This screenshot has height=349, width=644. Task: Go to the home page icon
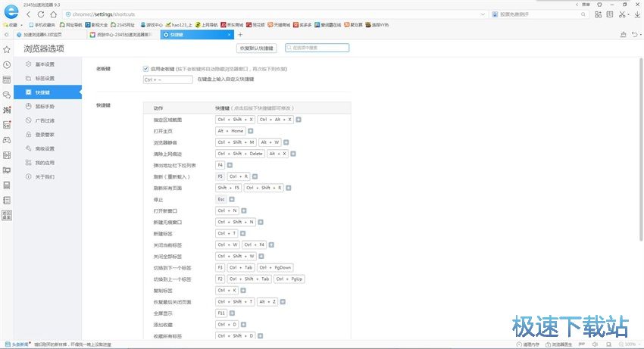(x=53, y=14)
